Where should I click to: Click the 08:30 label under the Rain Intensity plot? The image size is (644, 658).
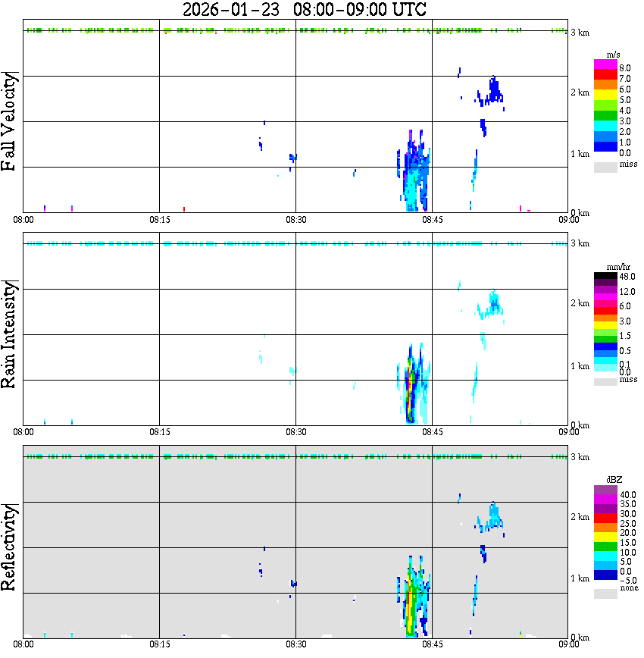tap(296, 432)
